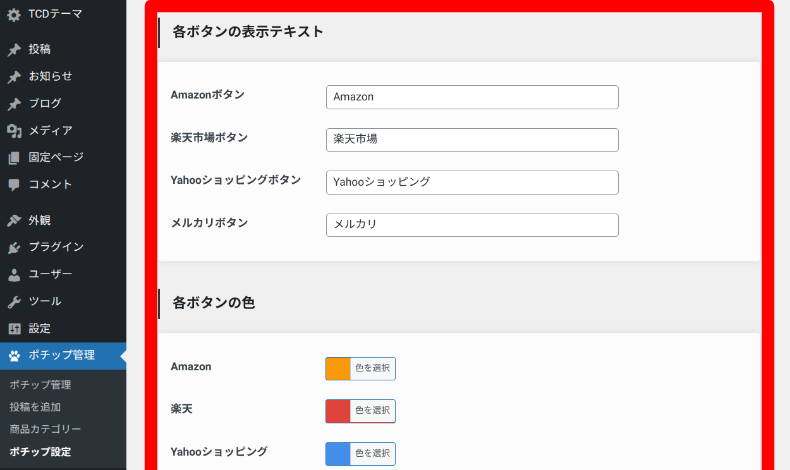Click the 投稿 pin icon

[14, 49]
